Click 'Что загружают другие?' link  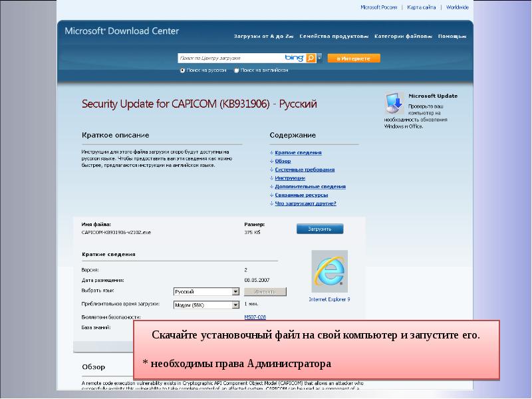[305, 203]
